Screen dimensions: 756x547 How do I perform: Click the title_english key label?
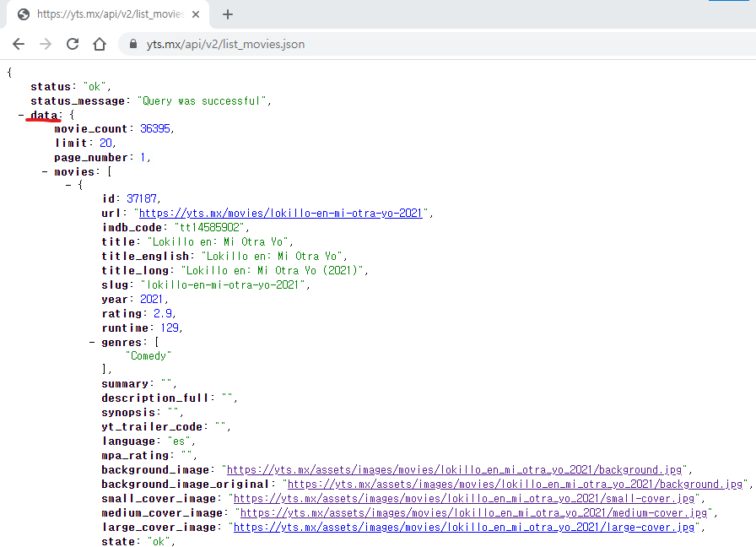(145, 257)
